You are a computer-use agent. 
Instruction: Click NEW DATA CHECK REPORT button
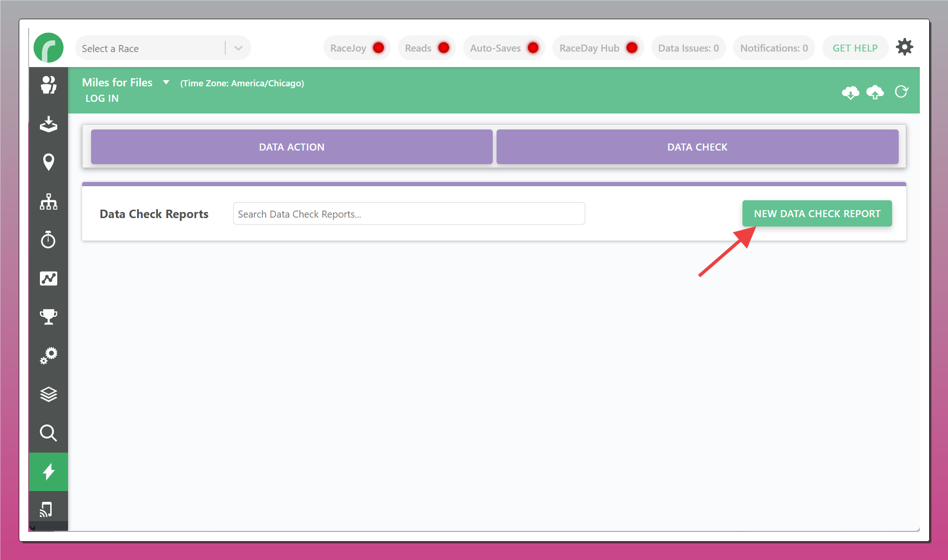817,213
